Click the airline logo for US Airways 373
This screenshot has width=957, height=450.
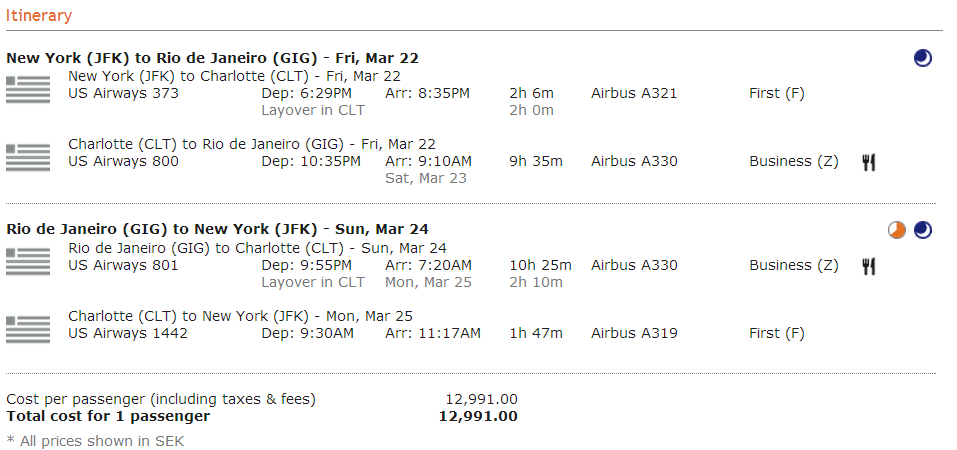click(x=28, y=89)
